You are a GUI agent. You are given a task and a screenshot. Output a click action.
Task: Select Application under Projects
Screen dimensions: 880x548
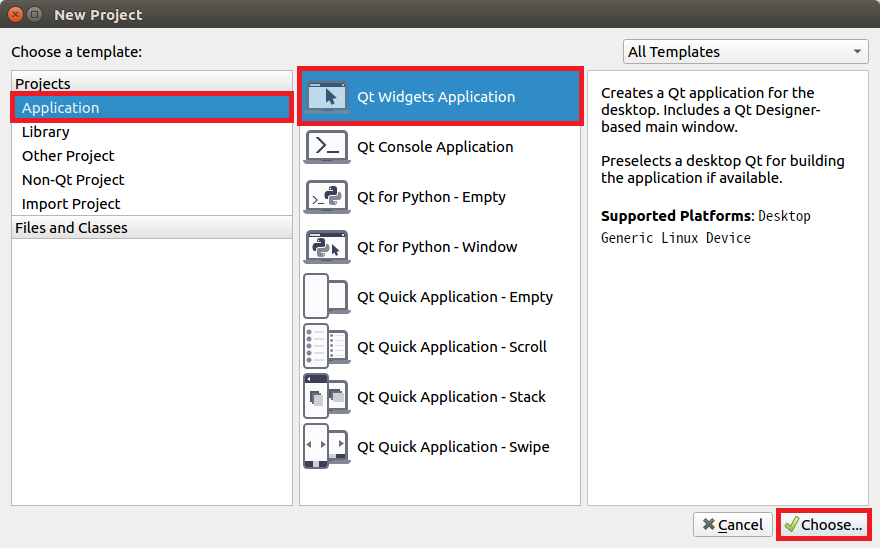(x=152, y=108)
